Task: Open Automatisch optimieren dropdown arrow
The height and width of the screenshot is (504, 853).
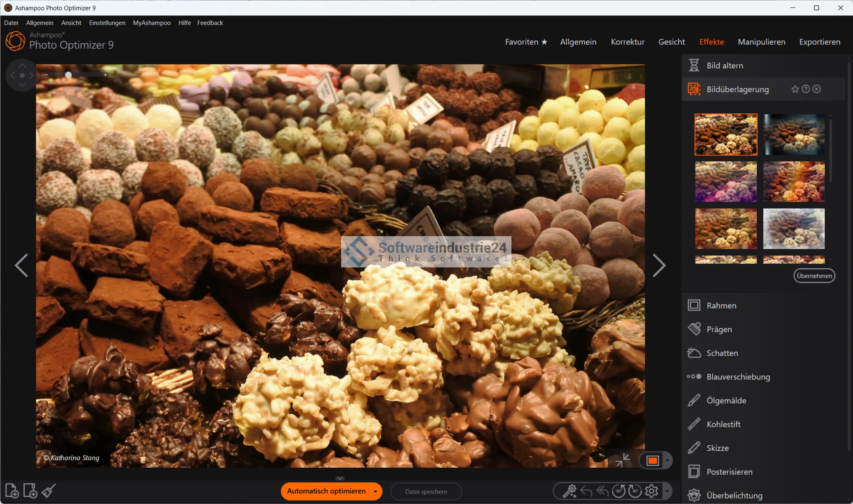Action: click(375, 492)
